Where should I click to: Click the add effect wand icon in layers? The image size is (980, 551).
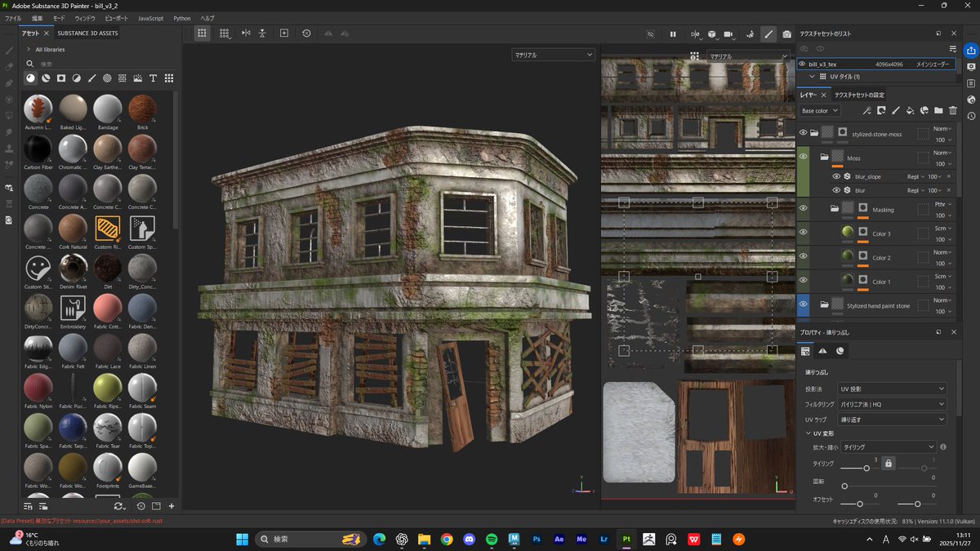coord(866,110)
